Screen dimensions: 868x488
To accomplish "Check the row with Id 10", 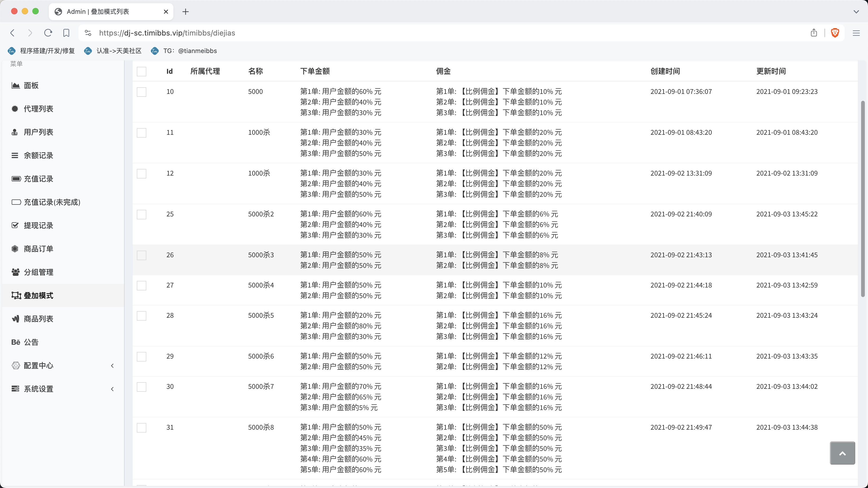I will click(142, 92).
